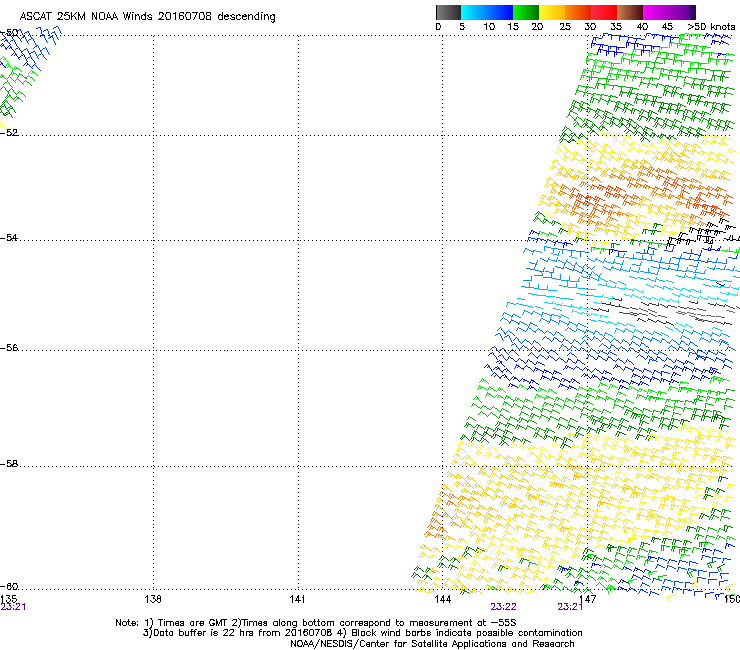Click the -54 latitude label
The height and width of the screenshot is (650, 740).
(9, 237)
